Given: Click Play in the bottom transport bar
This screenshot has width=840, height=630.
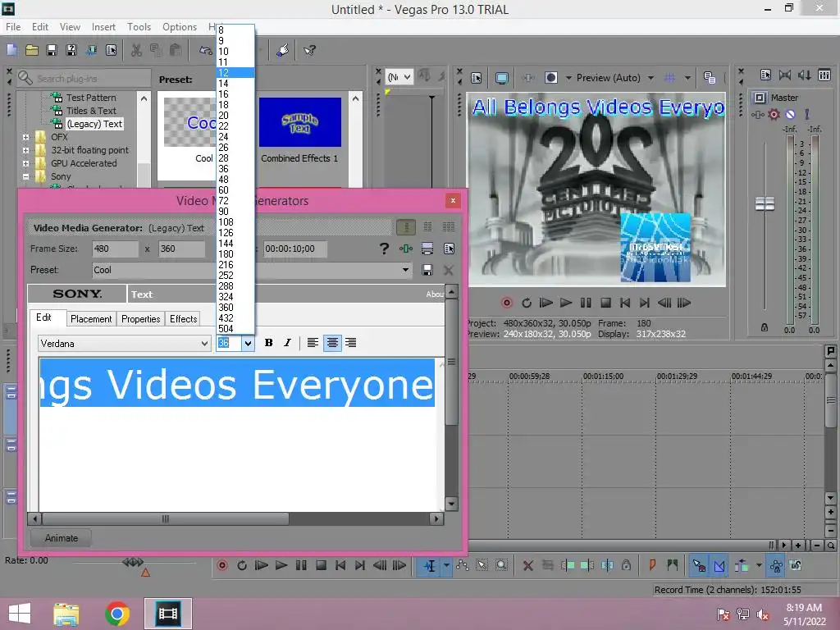Looking at the screenshot, I should 281,565.
